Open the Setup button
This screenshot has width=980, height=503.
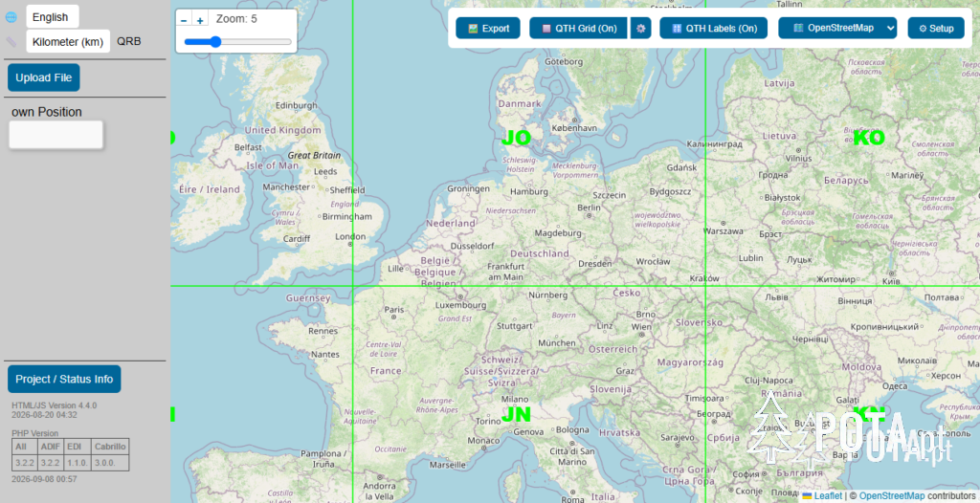936,28
